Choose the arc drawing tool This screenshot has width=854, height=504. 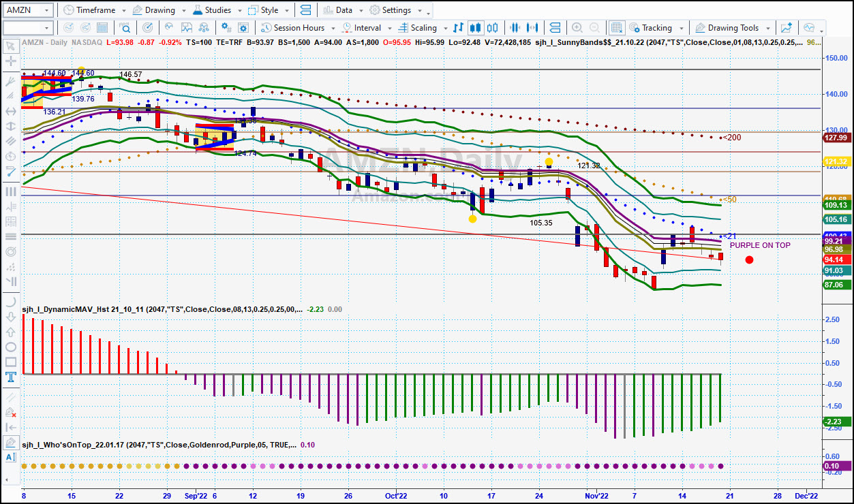click(11, 302)
